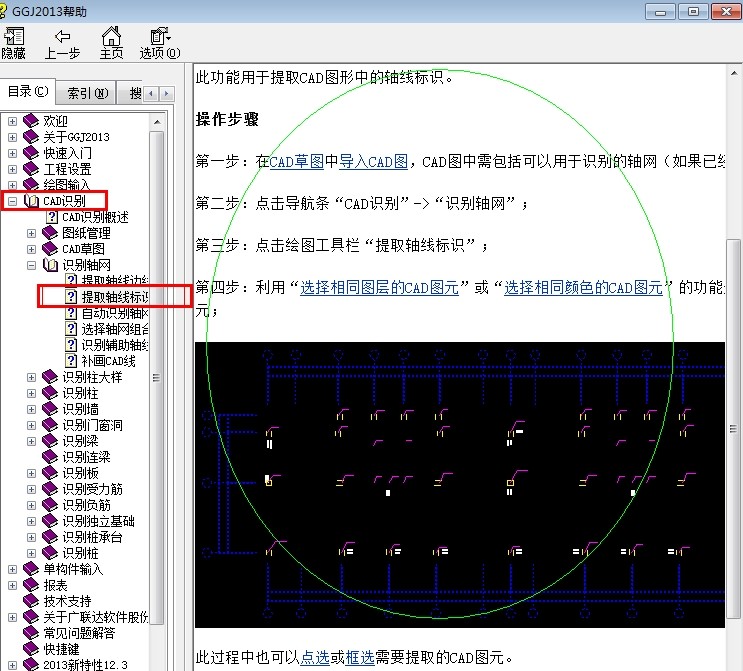Expand the 快速入门 node

[x=12, y=154]
